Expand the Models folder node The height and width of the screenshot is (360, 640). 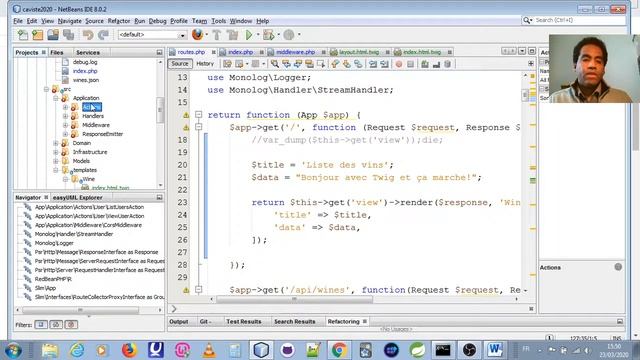[x=56, y=161]
